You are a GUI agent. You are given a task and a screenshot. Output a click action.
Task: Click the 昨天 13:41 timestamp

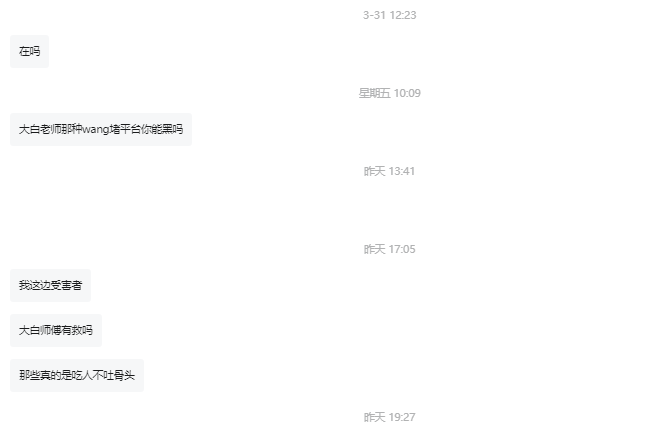389,171
